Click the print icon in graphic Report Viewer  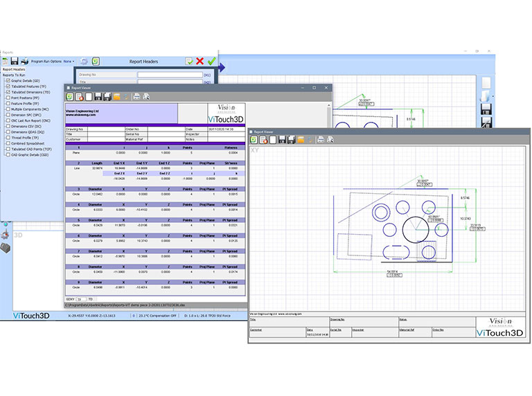click(321, 139)
